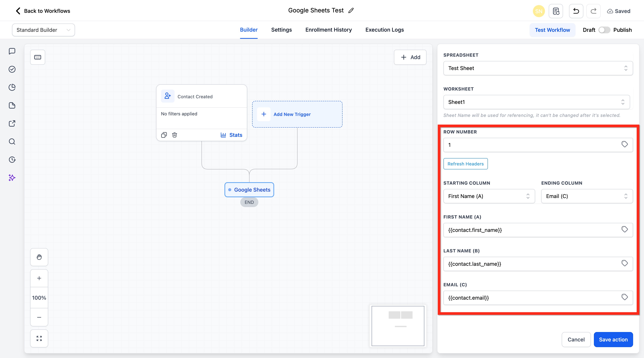This screenshot has width=644, height=358.
Task: Zoom in with the plus button
Action: coord(39,278)
